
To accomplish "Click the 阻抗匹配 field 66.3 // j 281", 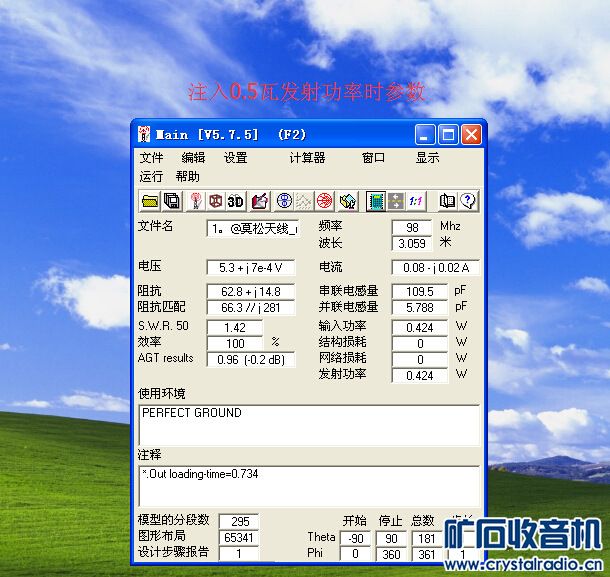I will 251,308.
